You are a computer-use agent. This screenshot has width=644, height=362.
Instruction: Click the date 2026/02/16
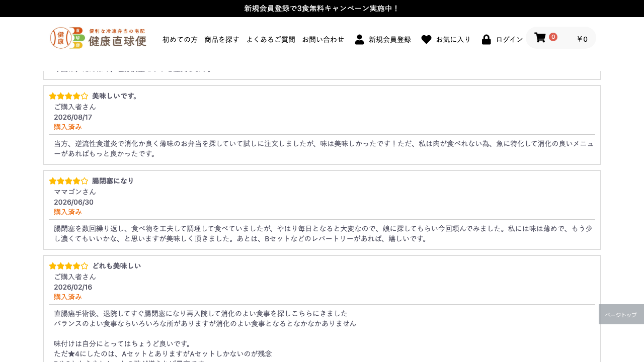pyautogui.click(x=73, y=287)
